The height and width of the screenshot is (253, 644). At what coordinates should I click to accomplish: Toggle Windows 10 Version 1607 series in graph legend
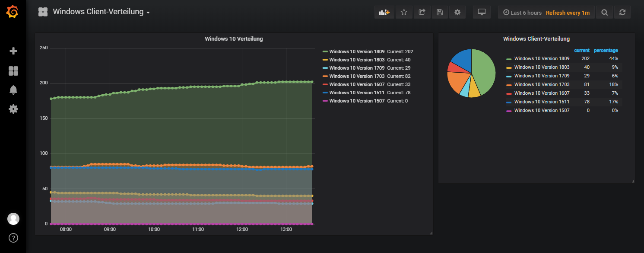point(357,84)
